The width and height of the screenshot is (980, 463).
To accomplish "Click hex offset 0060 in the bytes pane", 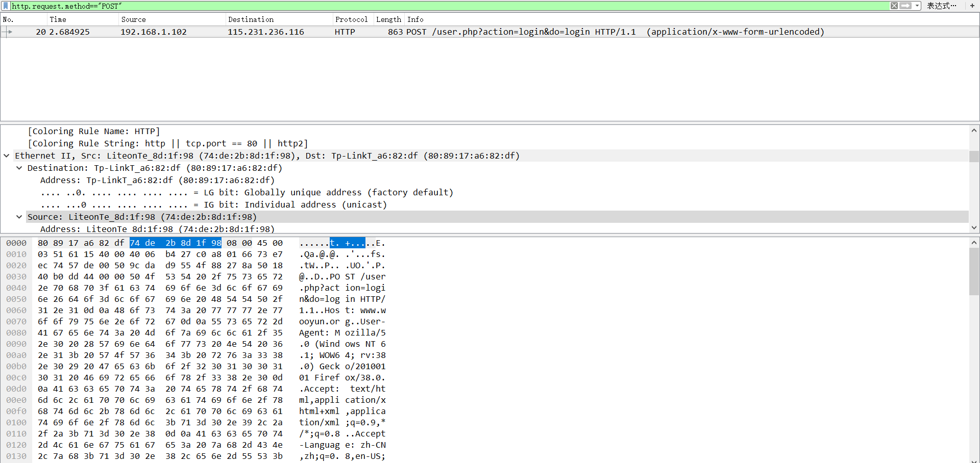I will (x=16, y=310).
